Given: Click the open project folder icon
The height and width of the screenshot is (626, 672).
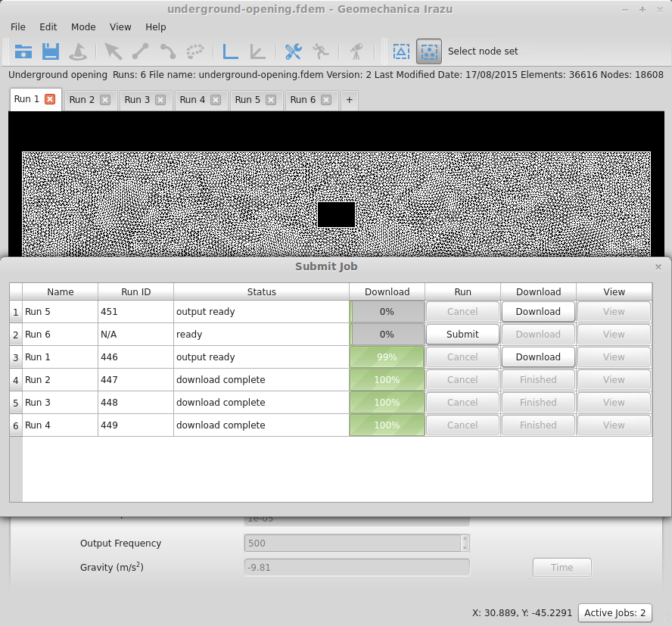Looking at the screenshot, I should (23, 51).
